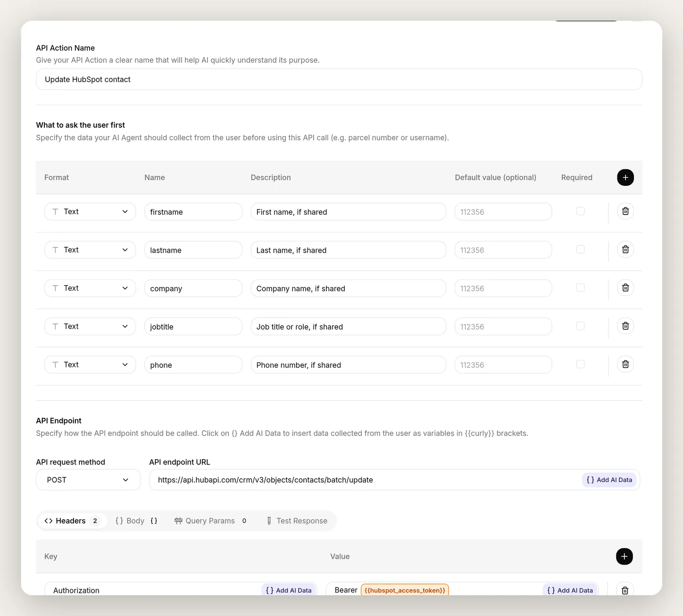Click Add AI Data in Authorization key
This screenshot has width=683, height=616.
pos(289,590)
